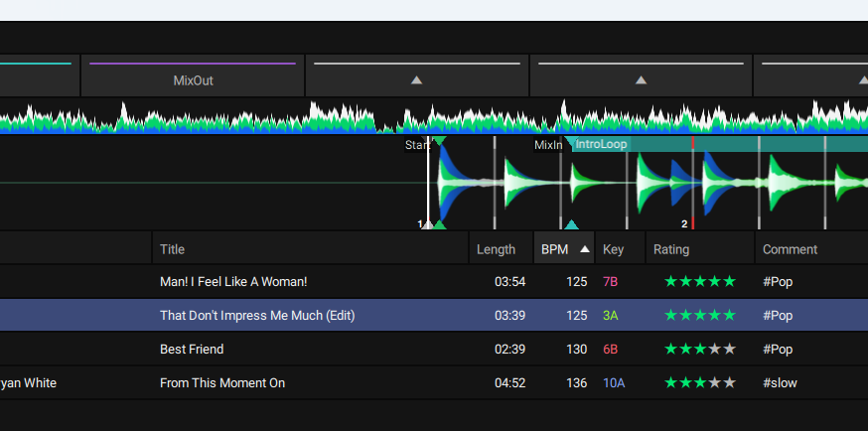Set fourth star rating for Best Friend
The width and height of the screenshot is (868, 431).
click(715, 350)
